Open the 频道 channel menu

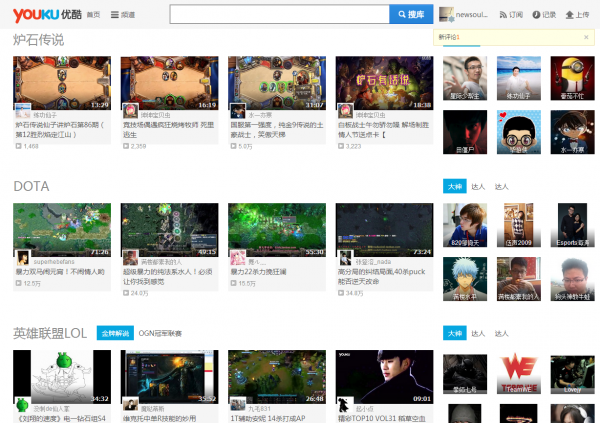(123, 15)
